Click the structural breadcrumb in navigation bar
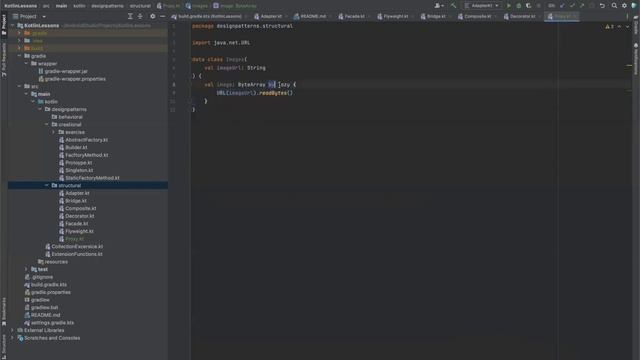 (x=140, y=6)
